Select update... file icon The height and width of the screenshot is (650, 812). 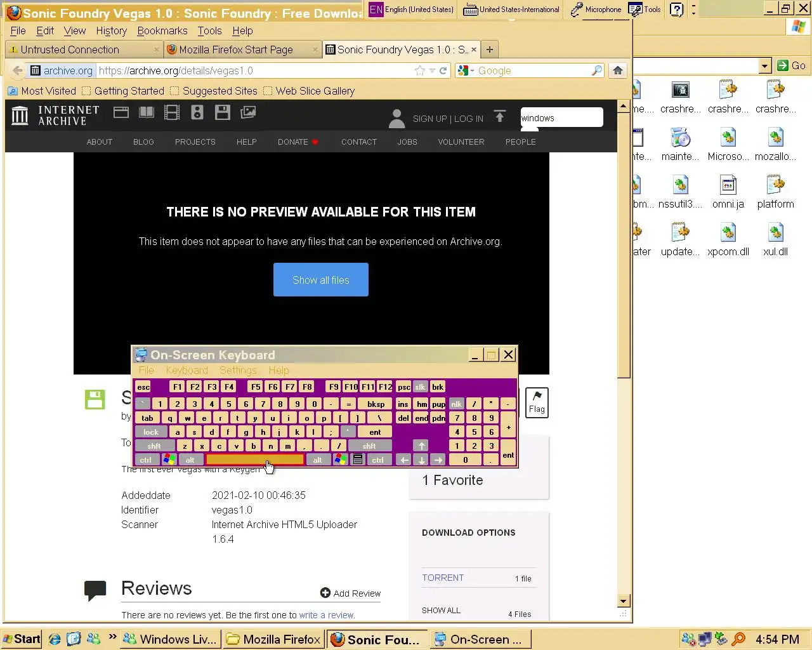point(681,233)
